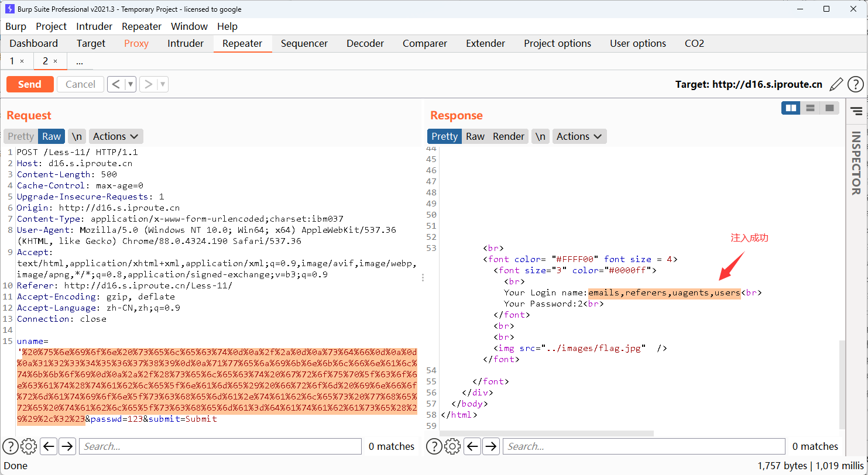Viewport: 868px width, 475px height.
Task: Open Repeater help question mark icon
Action: 855,84
